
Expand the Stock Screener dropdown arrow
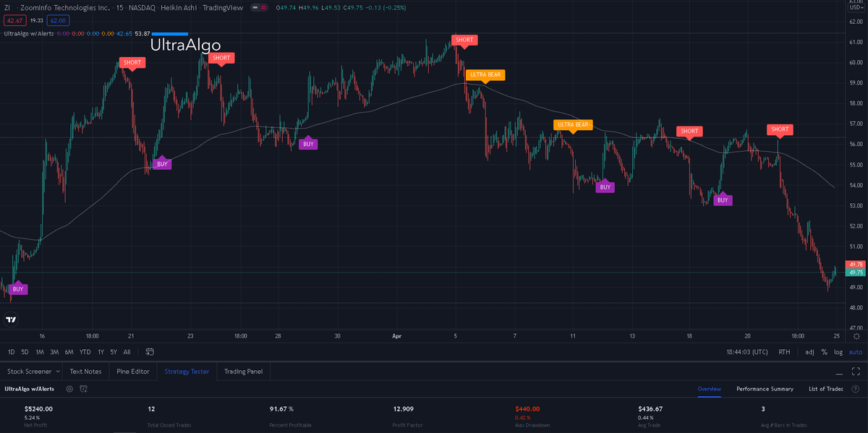(57, 372)
